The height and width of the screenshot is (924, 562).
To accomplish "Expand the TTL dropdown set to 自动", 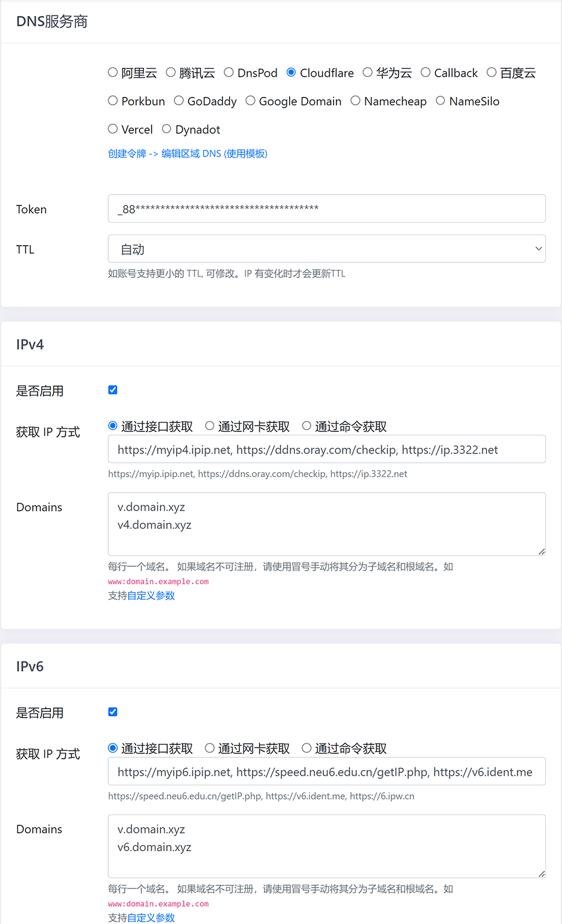I will point(326,249).
